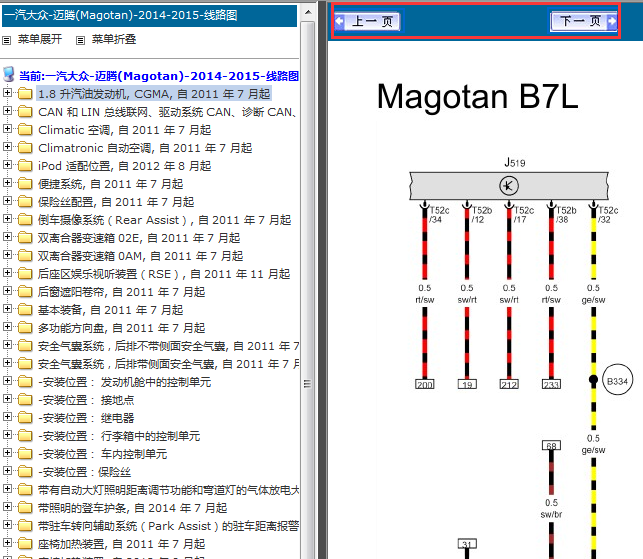Select 后窗遮阳卷帘 tree item
The image size is (643, 559).
(121, 292)
